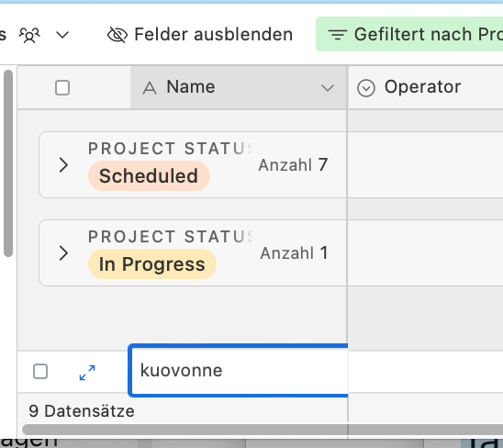Open the Name column dropdown arrow
Screen dimensions: 503x448
[x=328, y=88]
